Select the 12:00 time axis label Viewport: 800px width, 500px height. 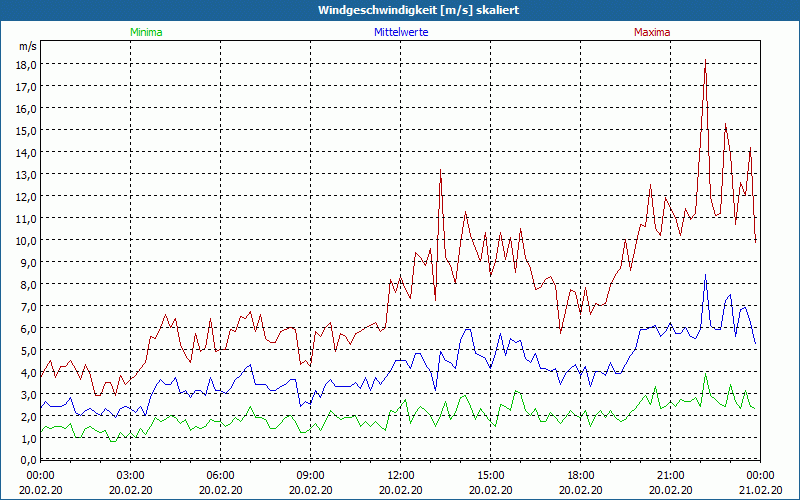coord(400,475)
